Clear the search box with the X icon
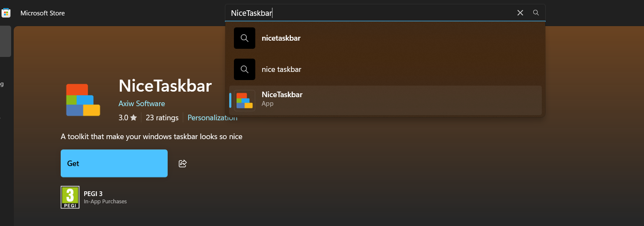 point(520,13)
